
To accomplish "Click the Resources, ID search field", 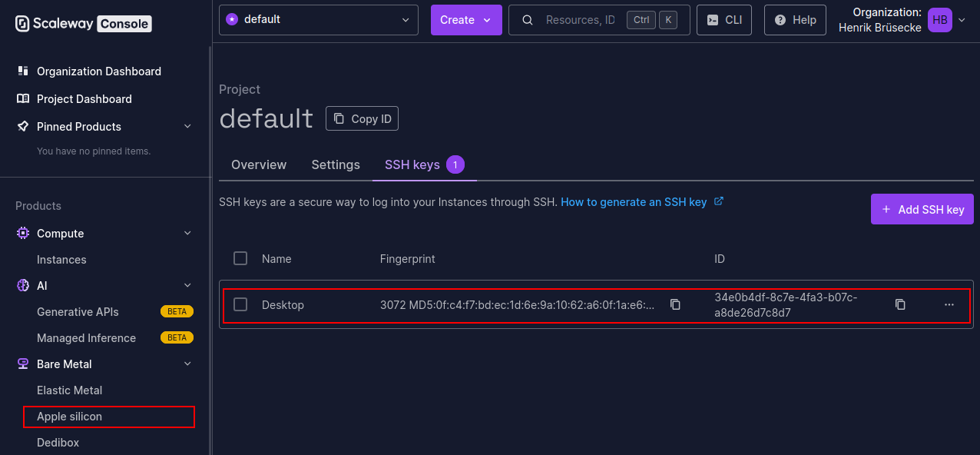I will coord(599,20).
